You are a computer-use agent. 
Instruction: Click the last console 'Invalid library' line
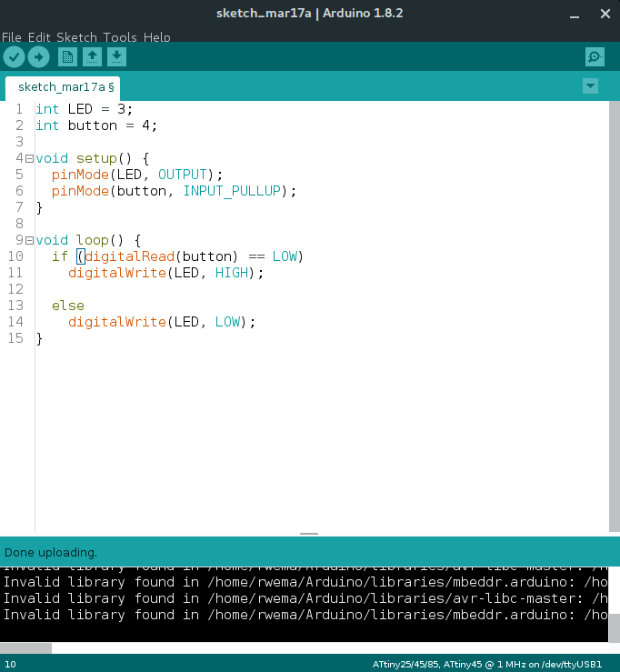(305, 615)
